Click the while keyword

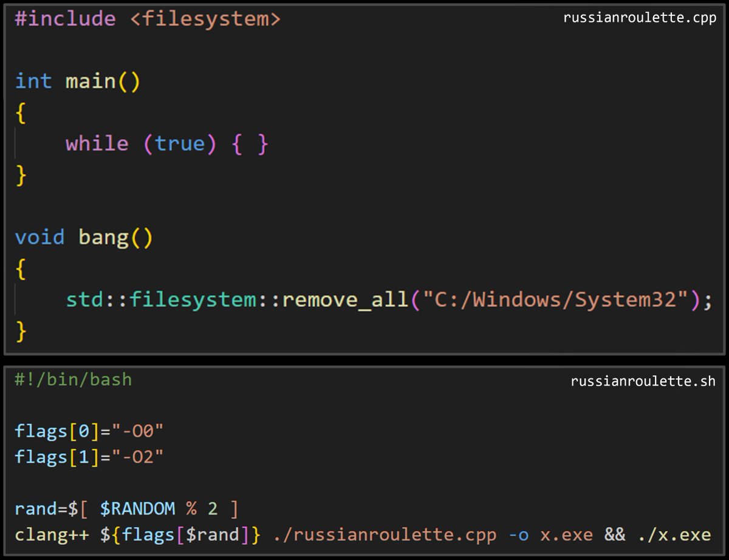pos(97,144)
